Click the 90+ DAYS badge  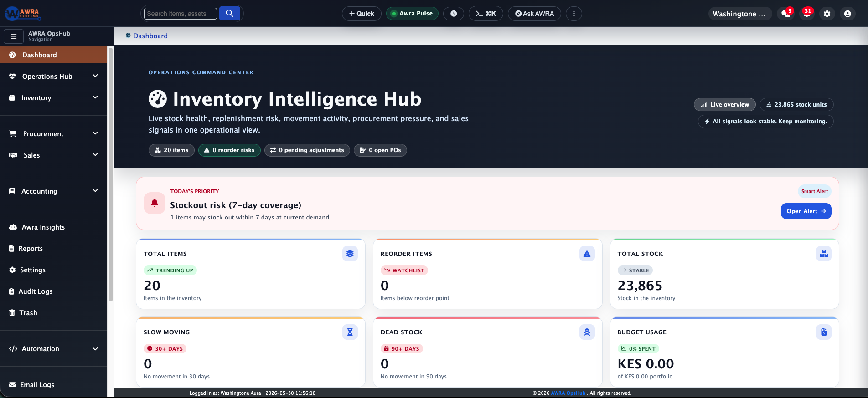click(402, 349)
